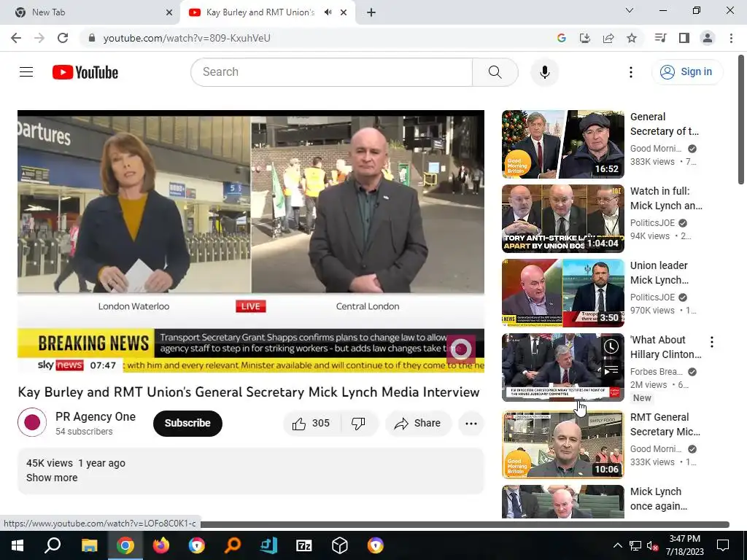Close the New Tab tab

pos(169,12)
